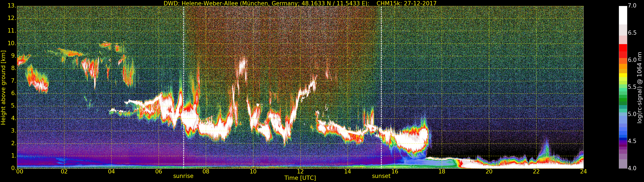Screen dimensions: 644x182
Task: Click the white segment at top of colorbar
Action: (623, 15)
